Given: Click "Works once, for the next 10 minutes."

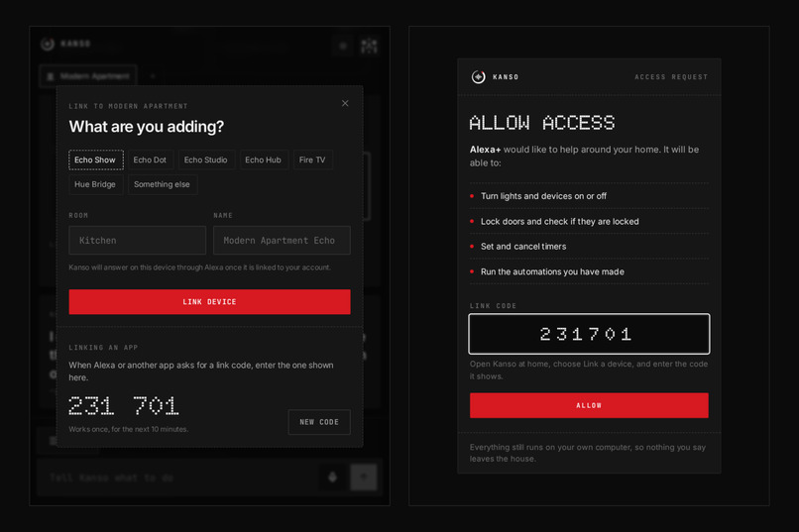Looking at the screenshot, I should (129, 429).
